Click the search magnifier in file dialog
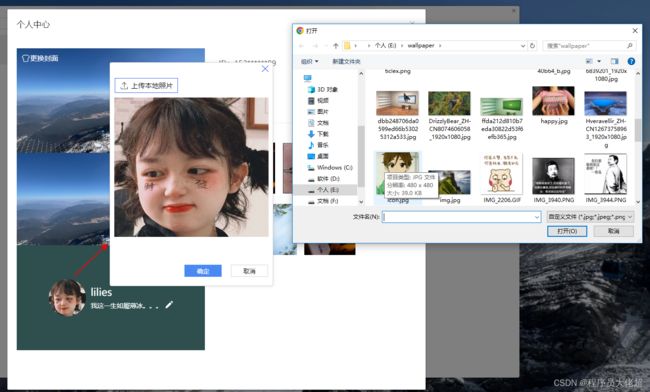This screenshot has width=650, height=392. coord(629,46)
